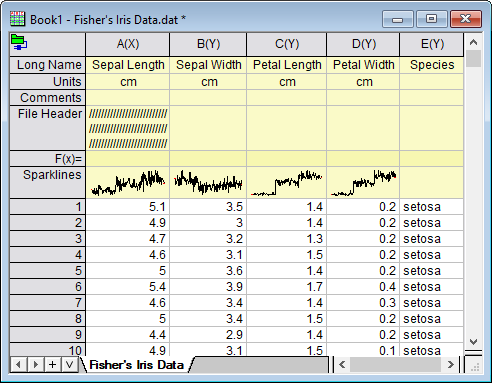Click the Comments cell of column C
Image resolution: width=492 pixels, height=383 pixels.
click(x=287, y=98)
